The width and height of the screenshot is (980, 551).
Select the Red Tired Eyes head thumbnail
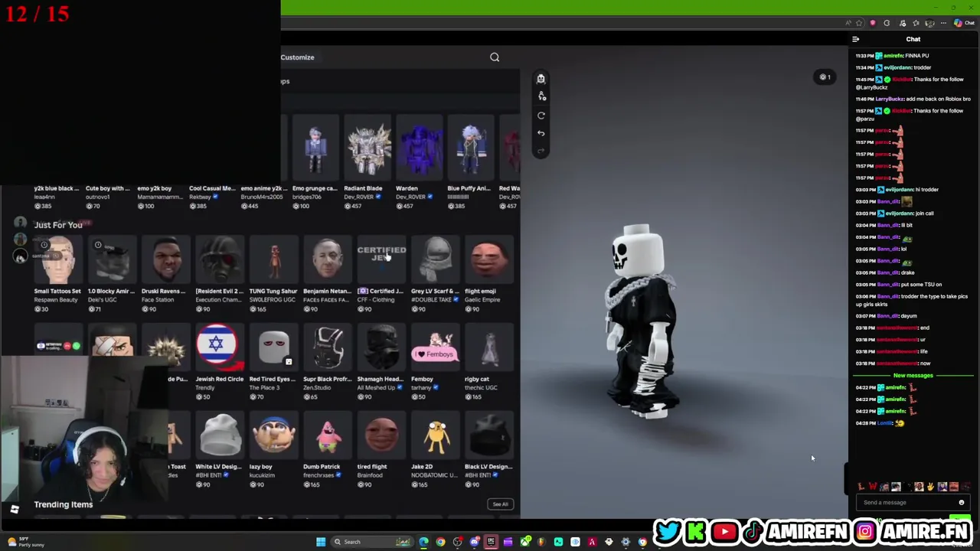pos(273,348)
